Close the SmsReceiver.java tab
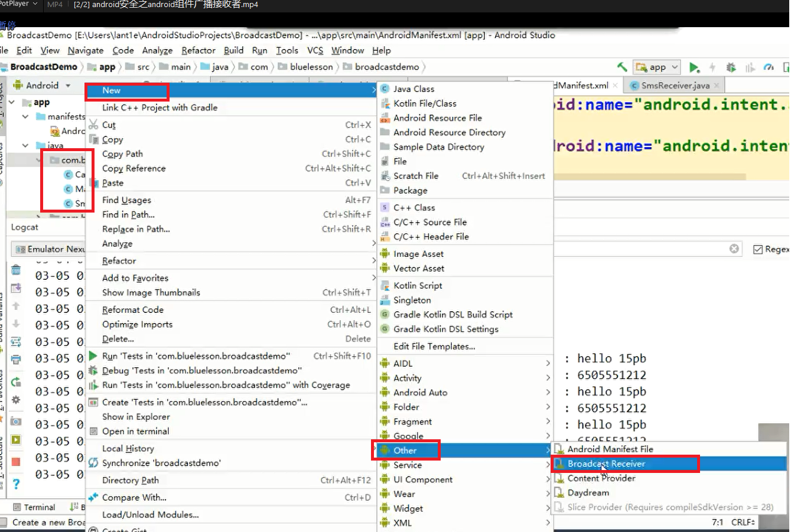This screenshot has width=791, height=532. pyautogui.click(x=717, y=86)
